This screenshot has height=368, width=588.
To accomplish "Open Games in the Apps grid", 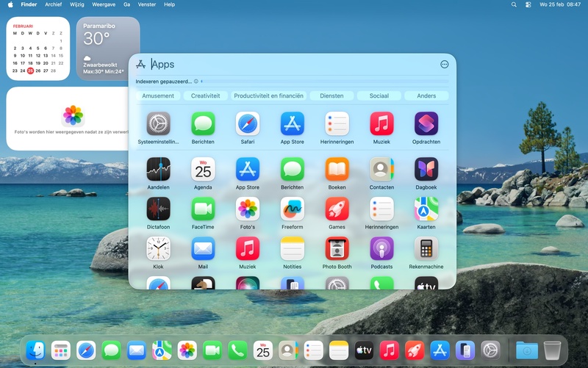I will [337, 209].
